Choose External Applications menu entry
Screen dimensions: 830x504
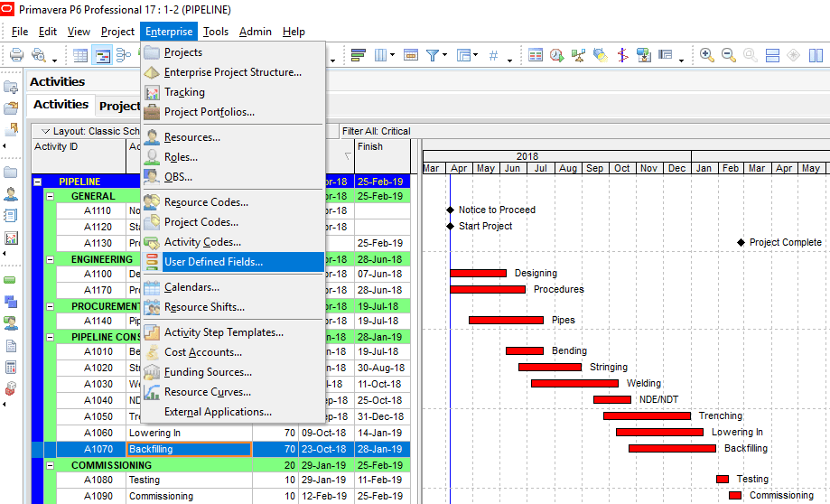click(233, 413)
